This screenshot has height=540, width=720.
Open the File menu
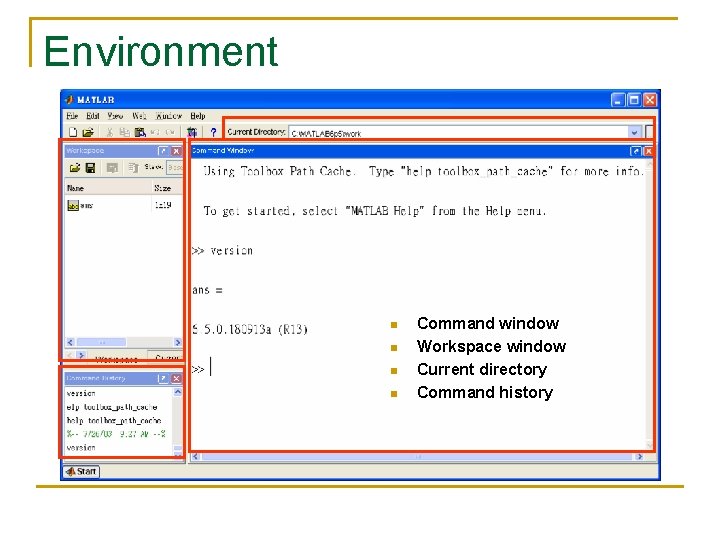coord(72,116)
